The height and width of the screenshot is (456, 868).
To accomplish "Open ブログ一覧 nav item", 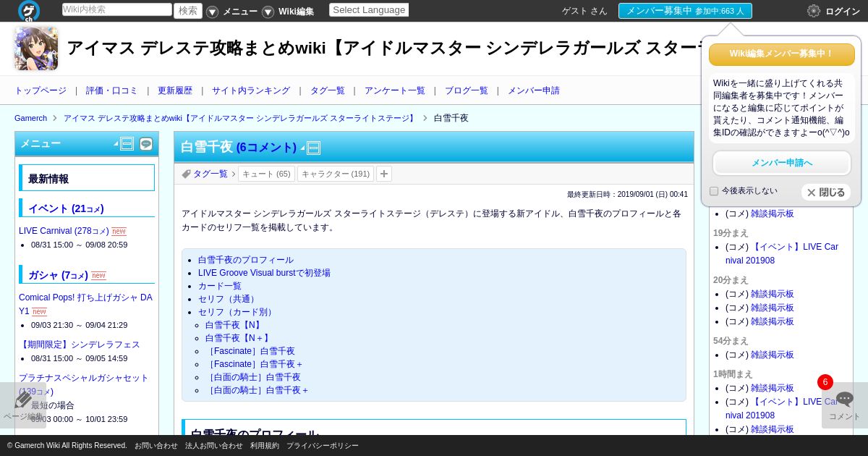I will pos(467,90).
